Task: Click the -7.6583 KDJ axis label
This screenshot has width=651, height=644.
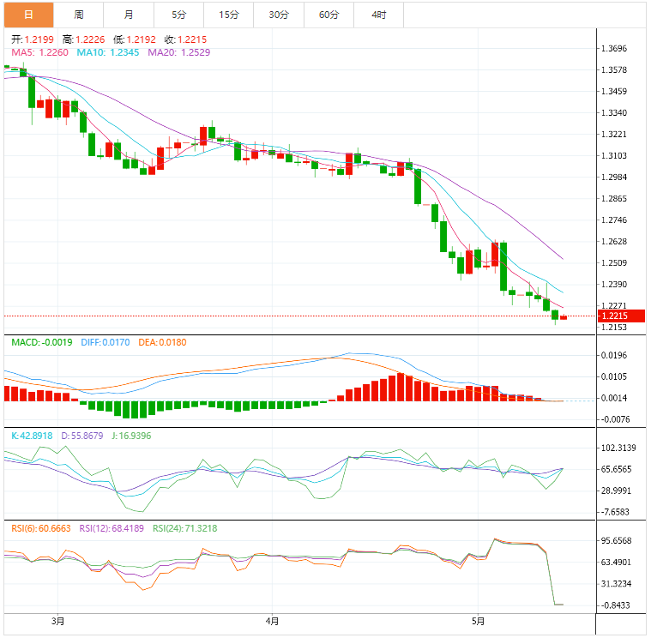Action: (x=615, y=512)
